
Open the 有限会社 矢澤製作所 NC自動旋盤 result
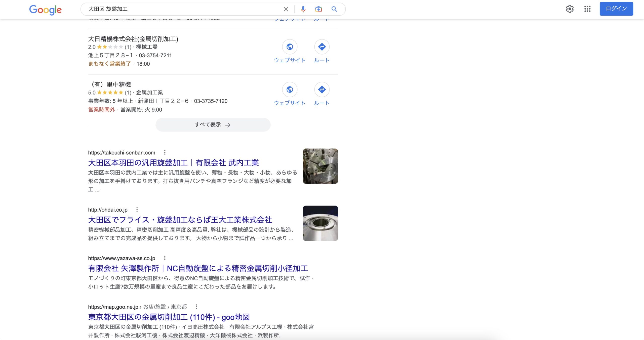[198, 269]
